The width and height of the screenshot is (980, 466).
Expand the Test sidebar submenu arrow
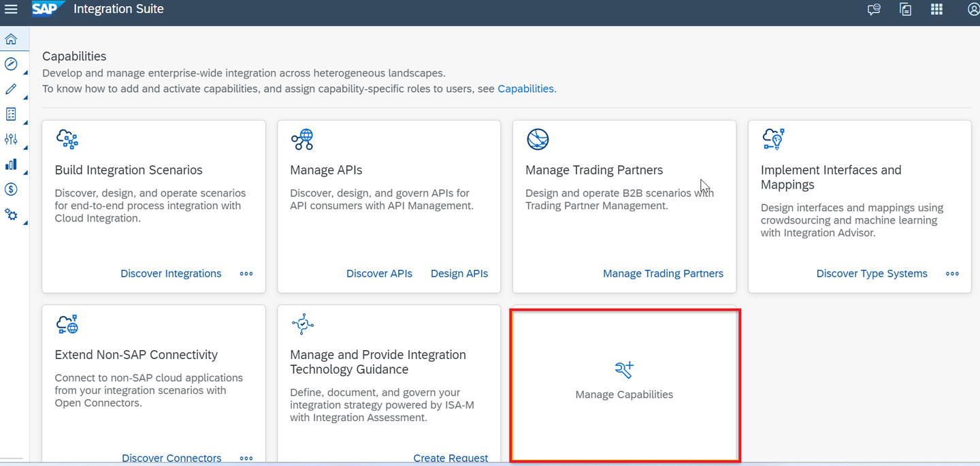26,123
